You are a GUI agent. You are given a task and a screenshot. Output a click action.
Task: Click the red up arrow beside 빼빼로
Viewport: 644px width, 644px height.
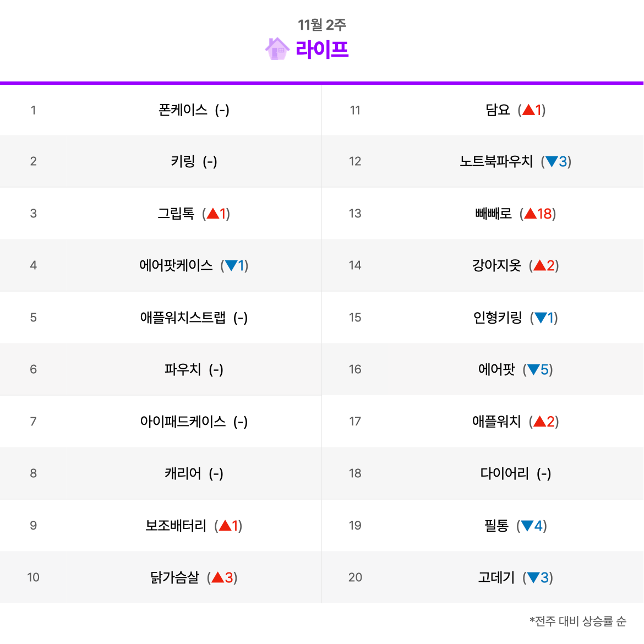(530, 213)
